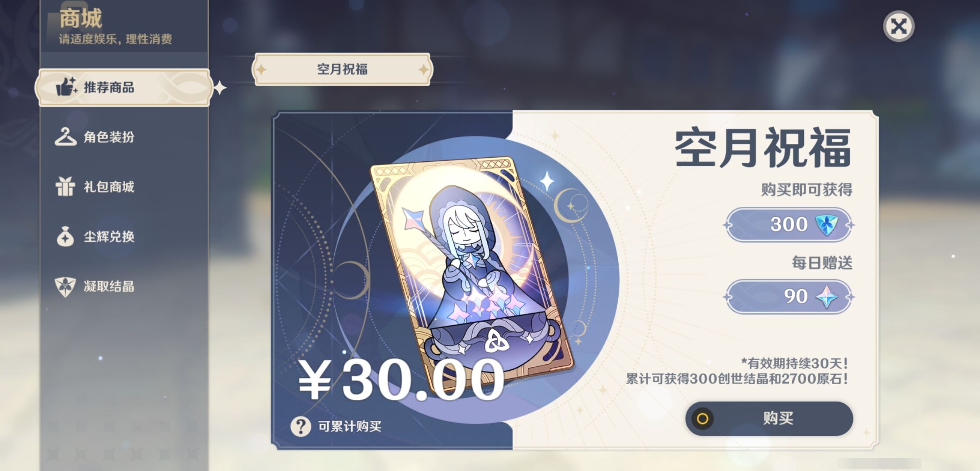Click the pouch icon for 尘辉兑换
The image size is (980, 471).
click(x=65, y=236)
